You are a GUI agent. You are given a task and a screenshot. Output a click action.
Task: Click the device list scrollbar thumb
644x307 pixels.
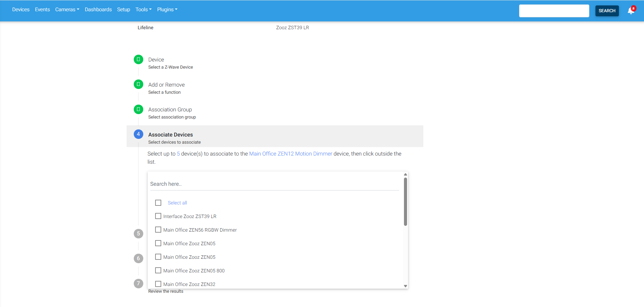pyautogui.click(x=405, y=201)
